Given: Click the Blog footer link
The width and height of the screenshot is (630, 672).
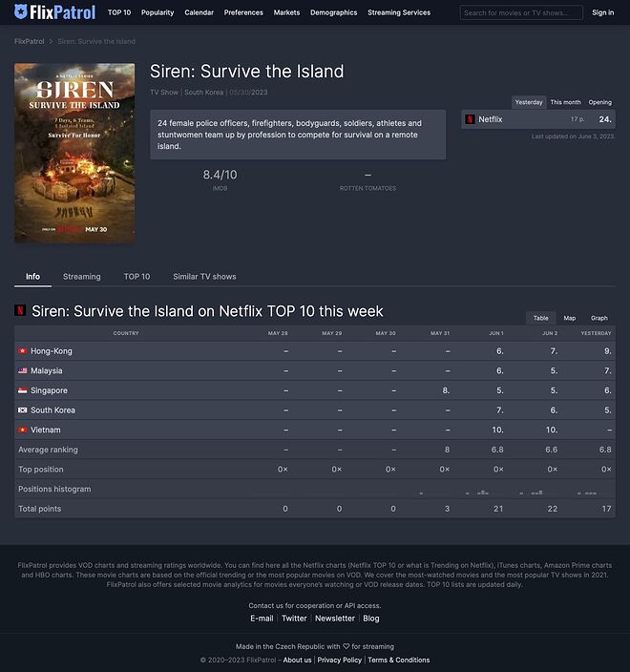Looking at the screenshot, I should [x=370, y=618].
